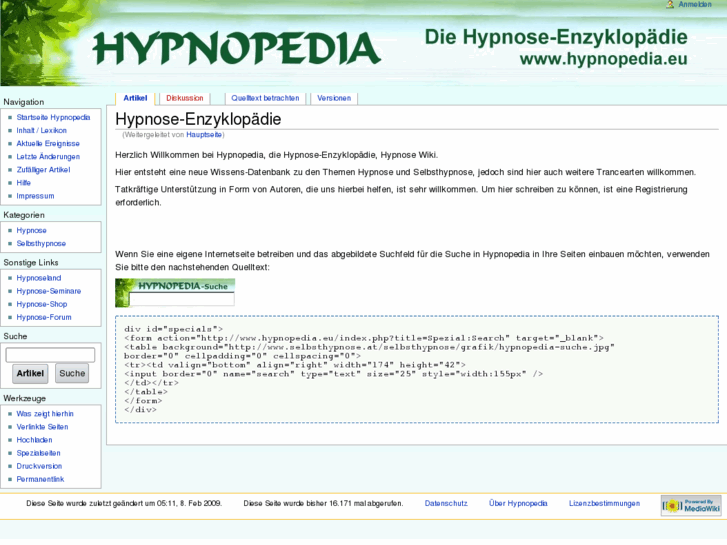Viewport: 727px width, 545px height.
Task: Open Über Hypnopedia footer link
Action: [518, 503]
